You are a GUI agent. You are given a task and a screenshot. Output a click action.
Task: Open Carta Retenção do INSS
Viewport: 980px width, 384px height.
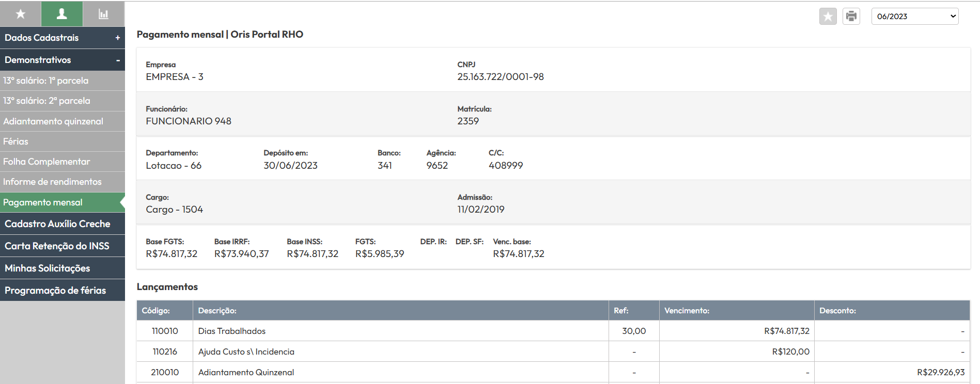pos(63,246)
